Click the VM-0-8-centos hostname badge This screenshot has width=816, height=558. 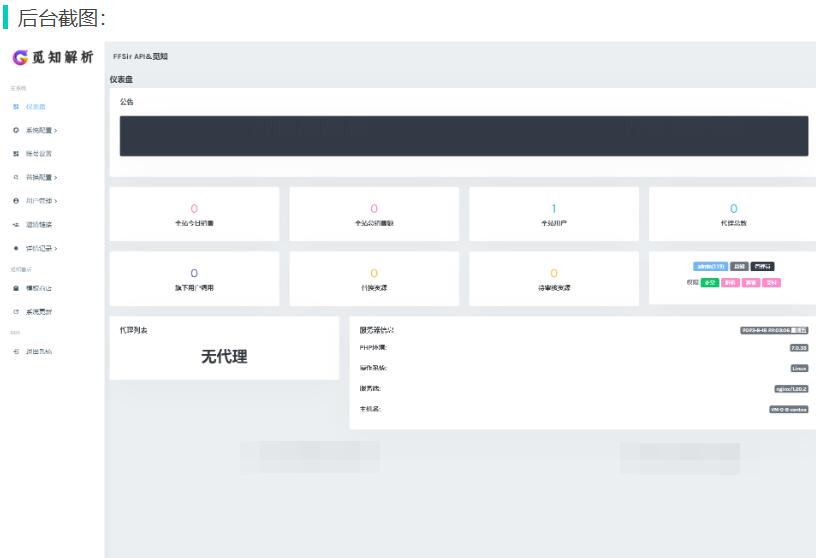(789, 409)
